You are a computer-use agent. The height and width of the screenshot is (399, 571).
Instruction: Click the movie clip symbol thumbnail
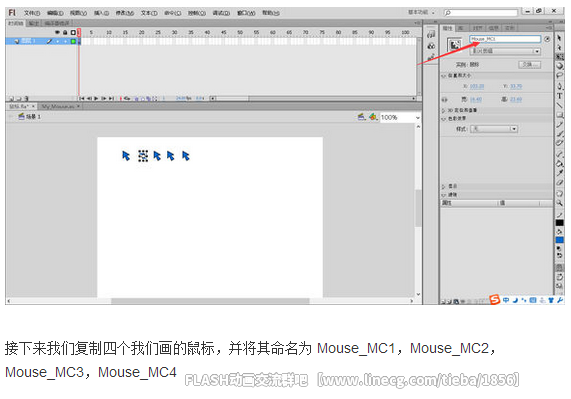click(x=454, y=45)
